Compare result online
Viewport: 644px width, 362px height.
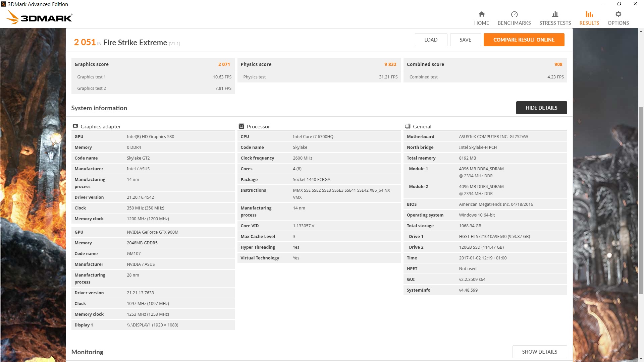(x=524, y=40)
